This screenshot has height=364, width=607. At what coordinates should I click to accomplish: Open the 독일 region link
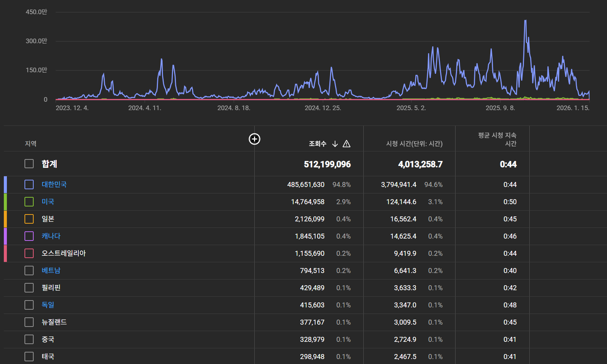(48, 305)
